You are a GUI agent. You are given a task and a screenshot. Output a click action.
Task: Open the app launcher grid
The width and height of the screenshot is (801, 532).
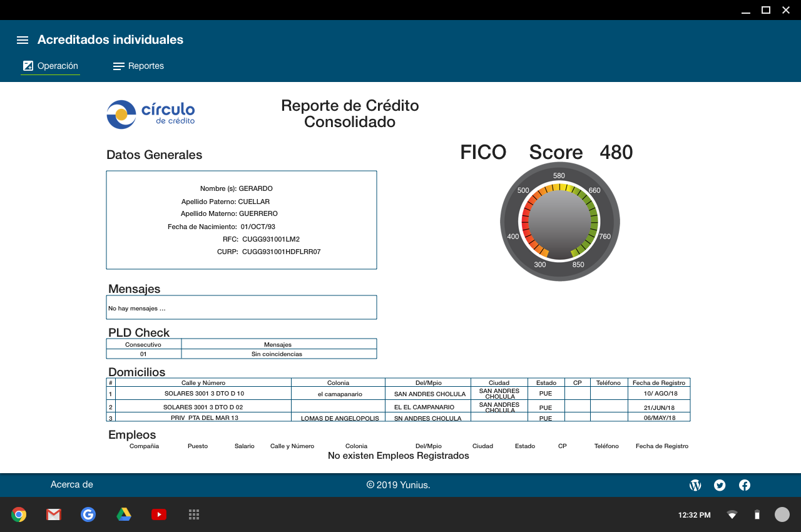[x=194, y=514]
